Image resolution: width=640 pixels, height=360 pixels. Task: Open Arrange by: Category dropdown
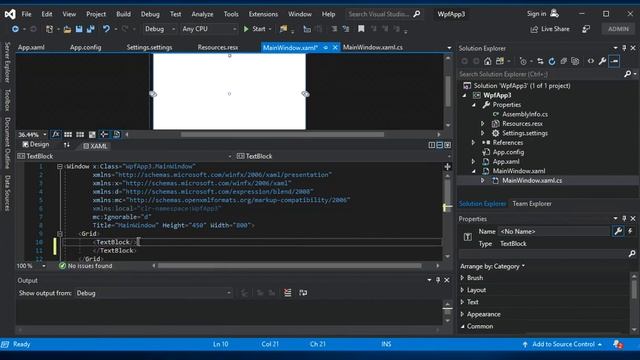(x=493, y=267)
